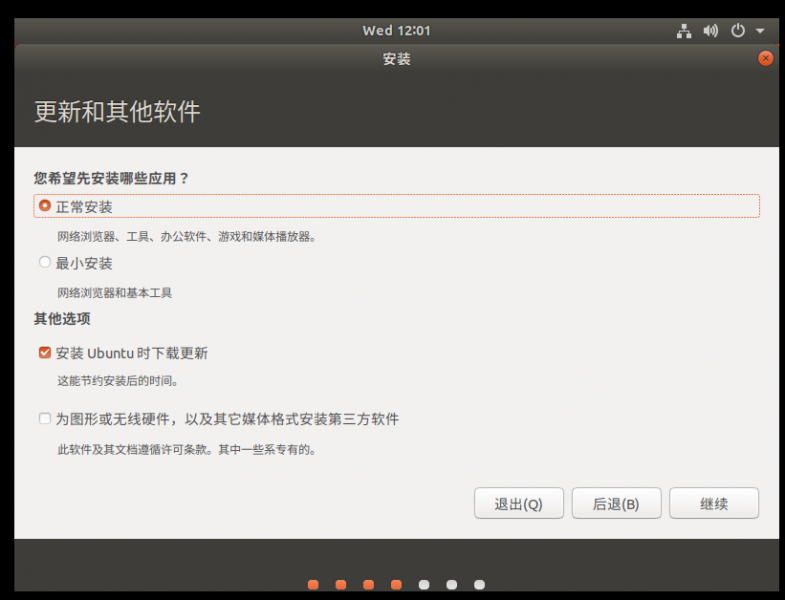Click the last white progress dot
This screenshot has height=600, width=785.
(x=479, y=584)
